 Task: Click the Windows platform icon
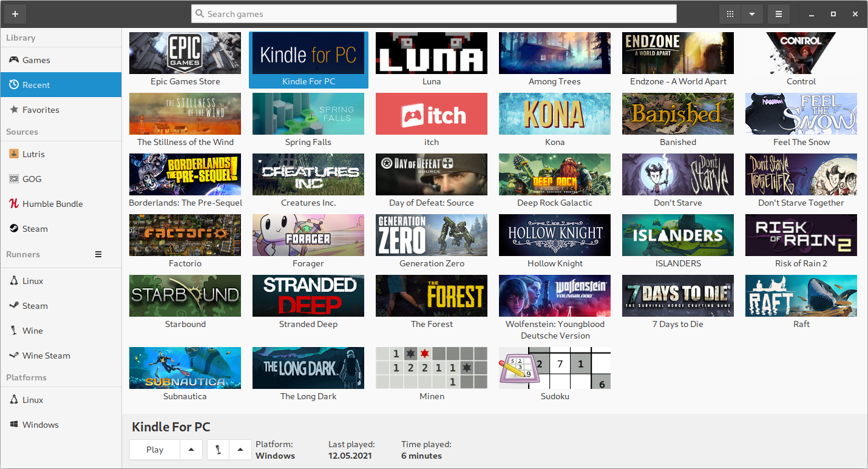pyautogui.click(x=13, y=425)
